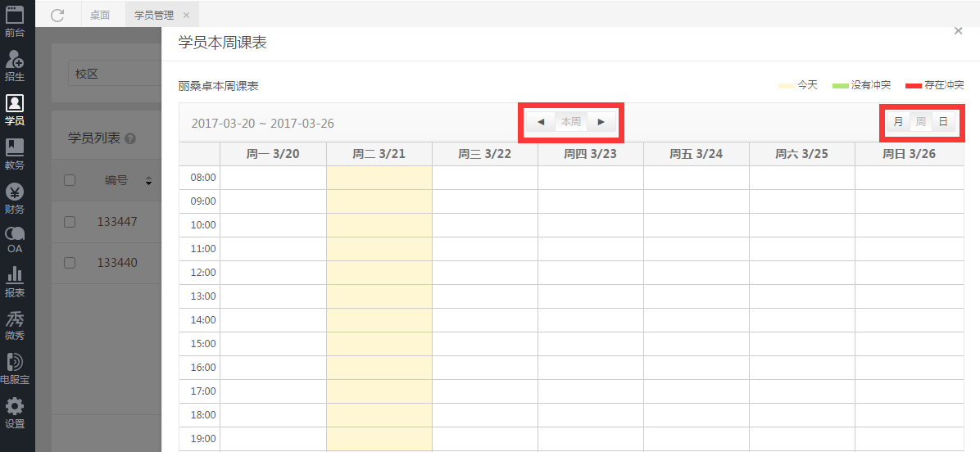Open the 招生 enrollment sidebar icon

click(15, 66)
